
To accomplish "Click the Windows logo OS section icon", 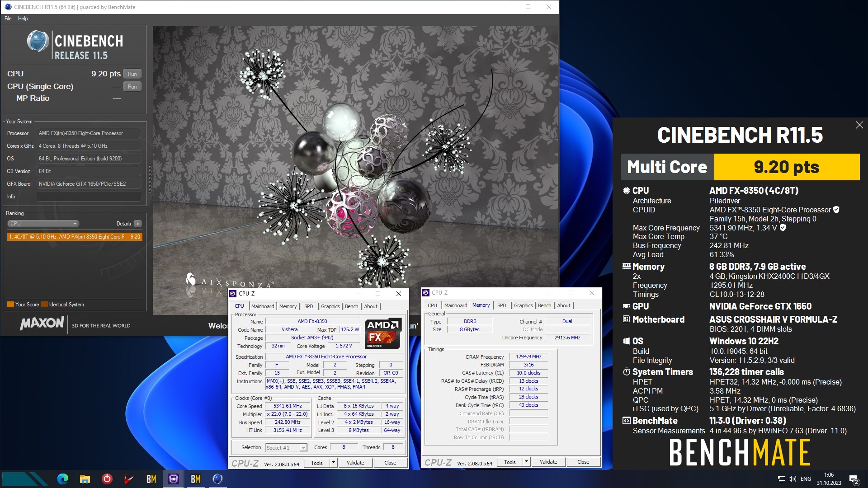I will [626, 341].
